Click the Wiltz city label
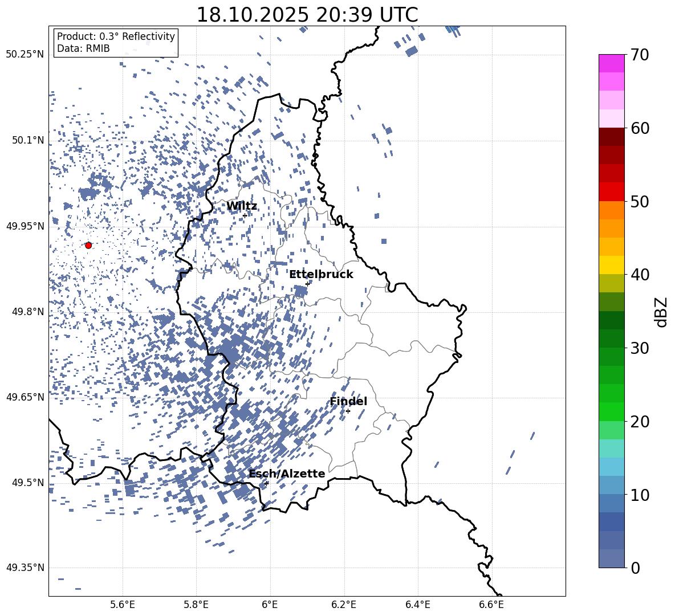Viewport: 675px width, 616px height. 242,206
